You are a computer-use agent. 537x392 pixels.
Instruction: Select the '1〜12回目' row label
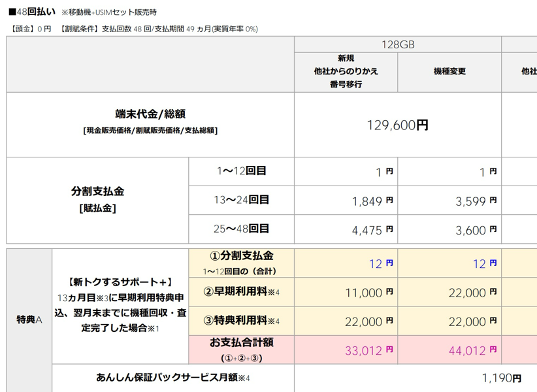[x=242, y=171]
